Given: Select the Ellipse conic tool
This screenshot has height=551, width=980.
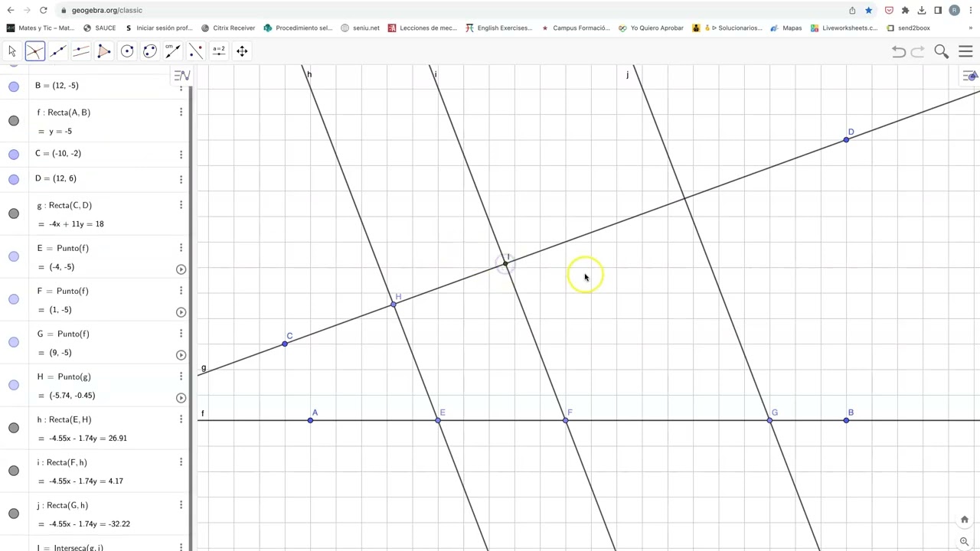Looking at the screenshot, I should (x=150, y=51).
